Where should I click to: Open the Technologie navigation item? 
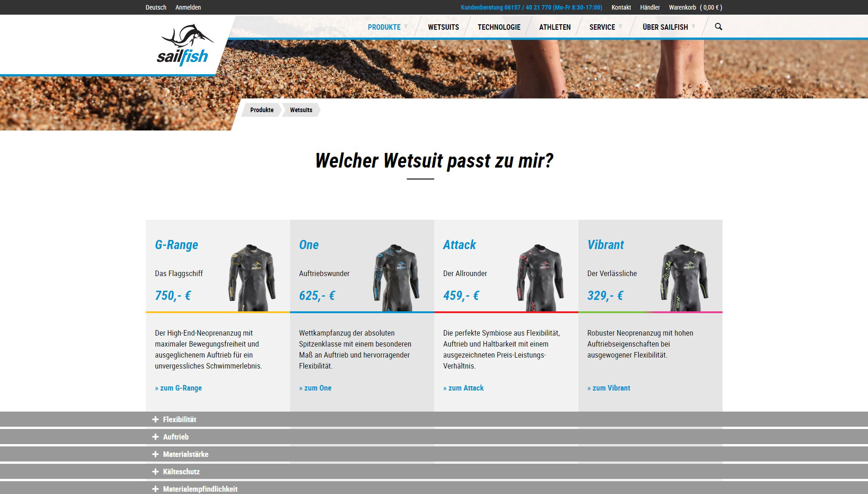499,27
